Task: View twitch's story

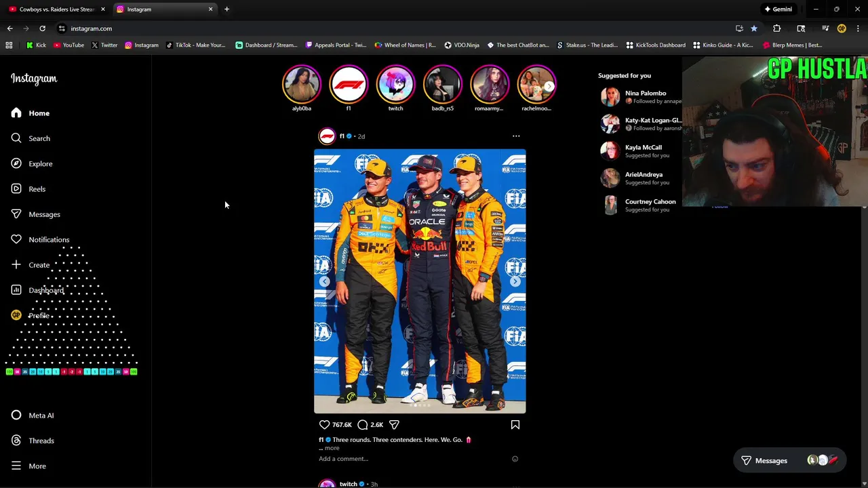Action: [395, 84]
